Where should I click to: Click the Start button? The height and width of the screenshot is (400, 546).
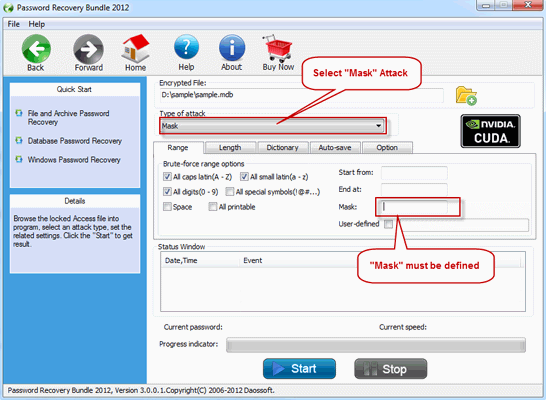click(x=299, y=369)
